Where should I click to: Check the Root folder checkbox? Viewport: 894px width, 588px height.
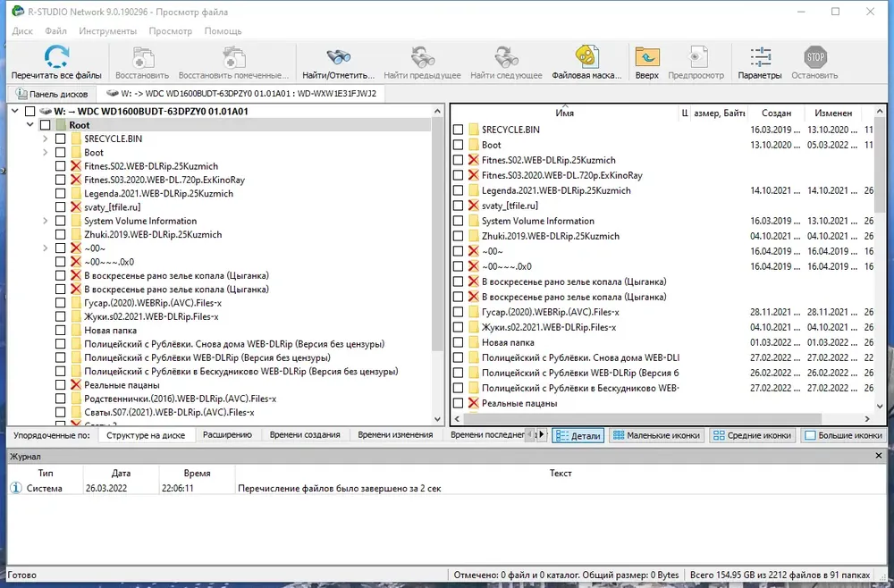(x=46, y=125)
